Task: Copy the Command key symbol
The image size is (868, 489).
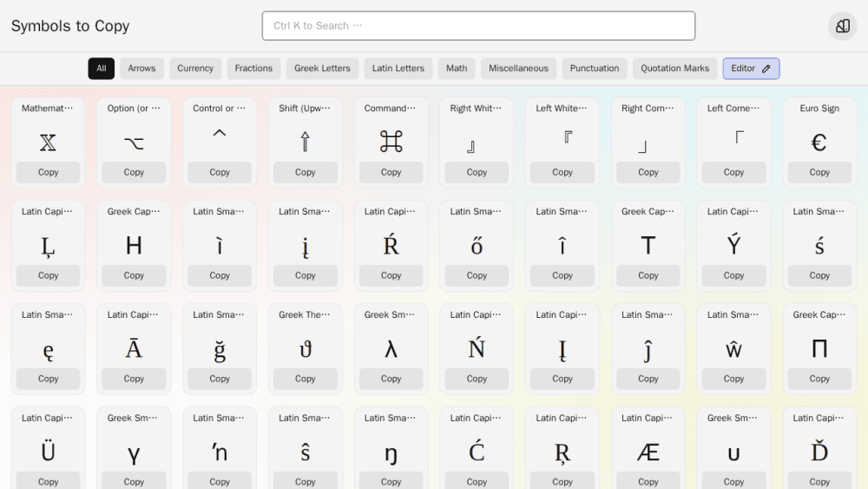Action: click(391, 172)
